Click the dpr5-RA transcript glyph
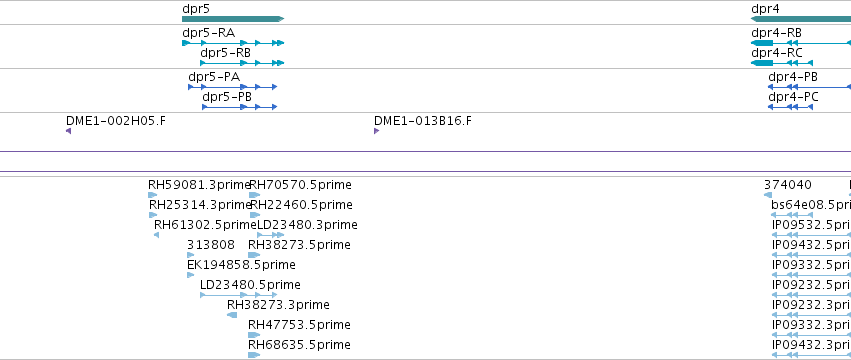The width and height of the screenshot is (851, 360). 233,42
